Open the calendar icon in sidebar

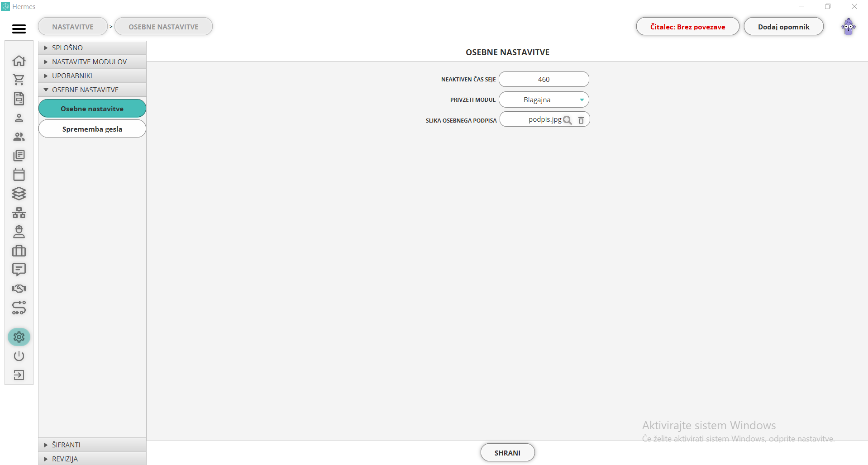pos(19,175)
